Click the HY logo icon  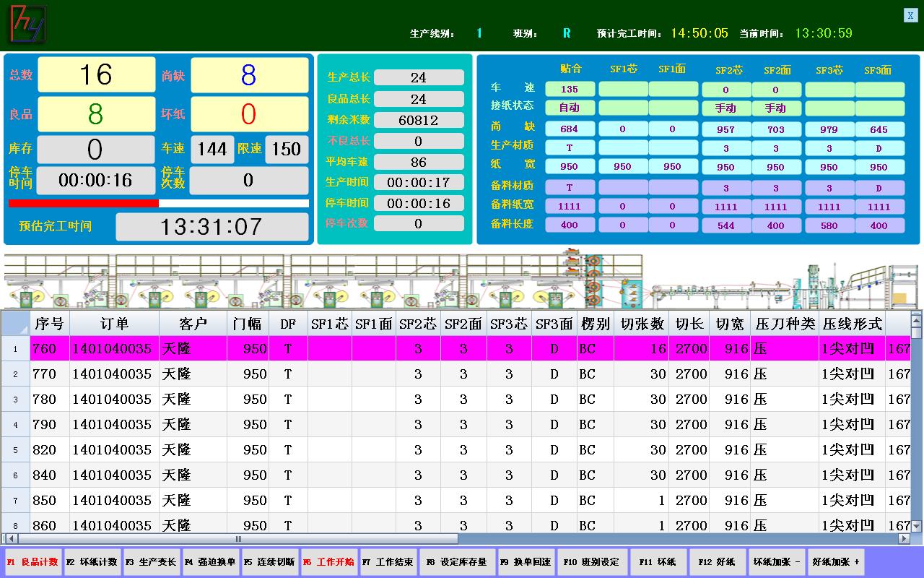tap(28, 24)
